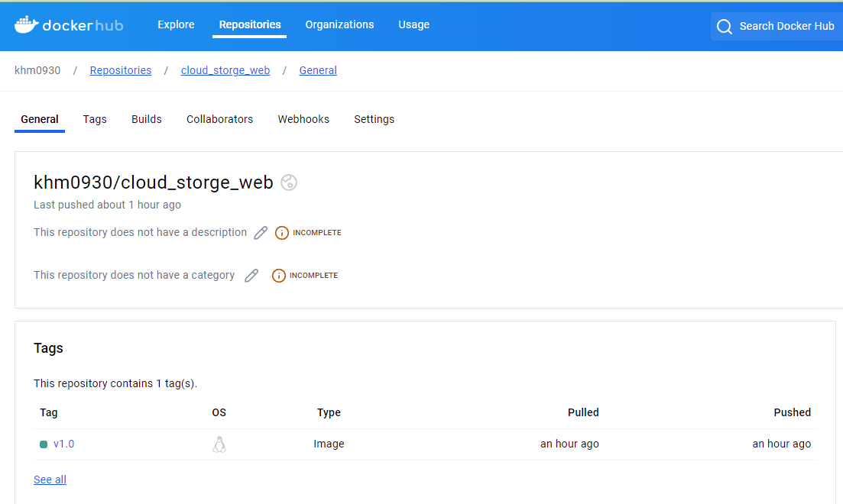Click the Tag column header
843x504 pixels.
(48, 412)
